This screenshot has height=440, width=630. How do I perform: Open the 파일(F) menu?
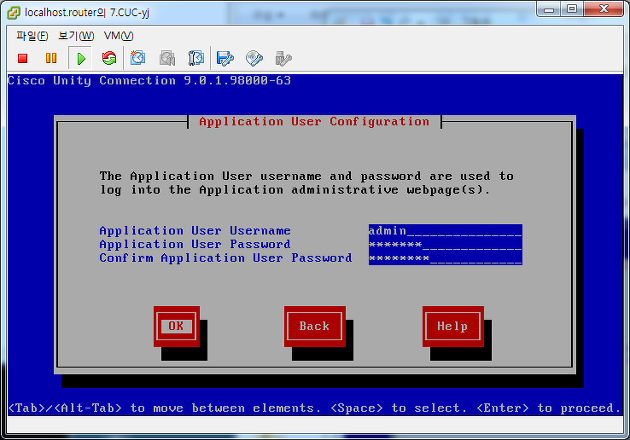pyautogui.click(x=32, y=36)
